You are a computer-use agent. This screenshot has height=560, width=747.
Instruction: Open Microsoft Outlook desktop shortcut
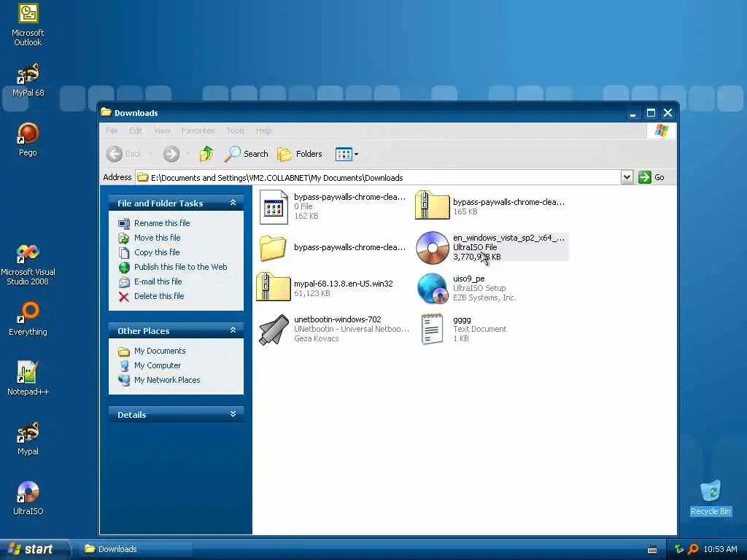(x=28, y=24)
